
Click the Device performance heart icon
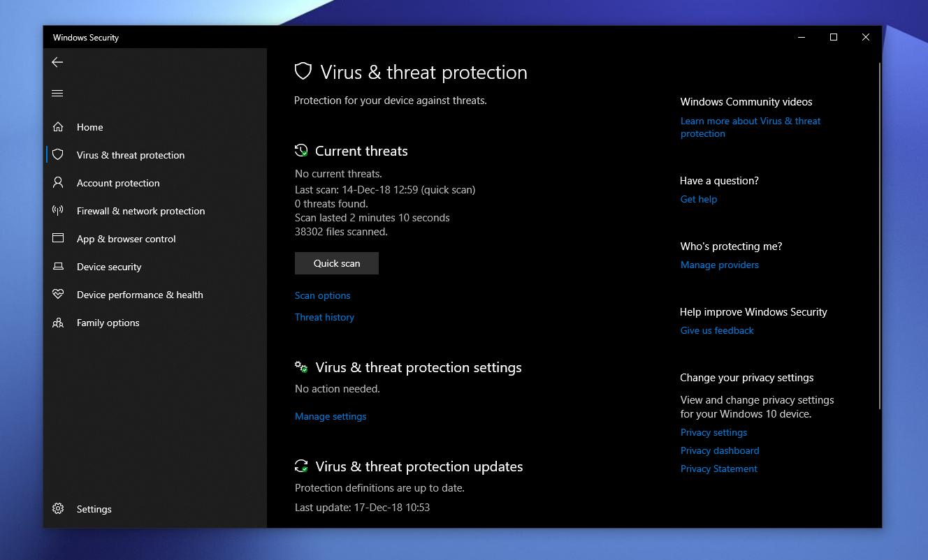pyautogui.click(x=58, y=295)
